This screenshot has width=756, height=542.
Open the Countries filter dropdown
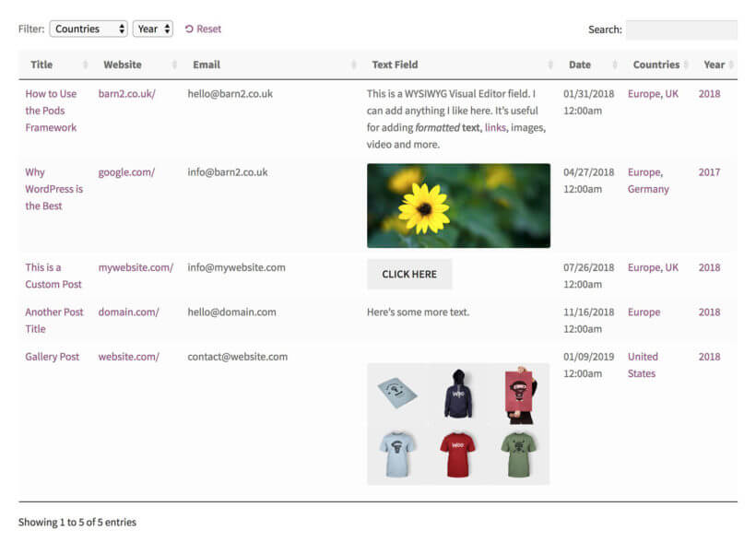(x=89, y=29)
